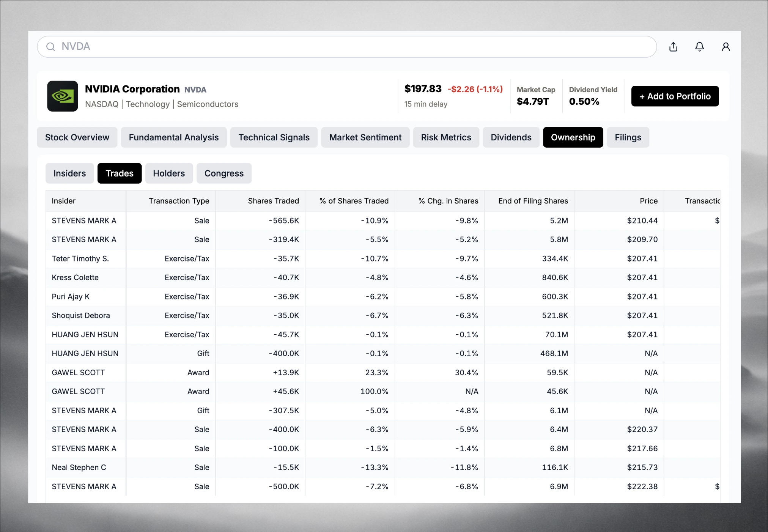The image size is (768, 532).
Task: Open the notifications bell
Action: 699,47
